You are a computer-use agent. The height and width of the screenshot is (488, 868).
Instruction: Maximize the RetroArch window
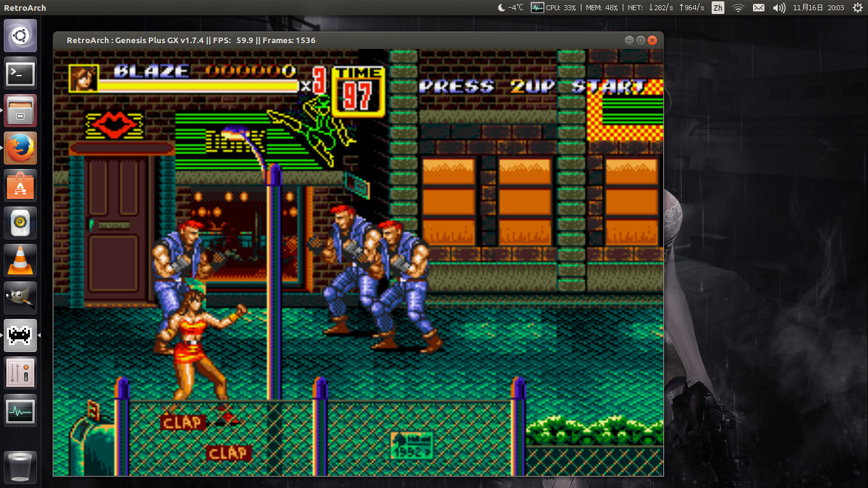click(641, 40)
